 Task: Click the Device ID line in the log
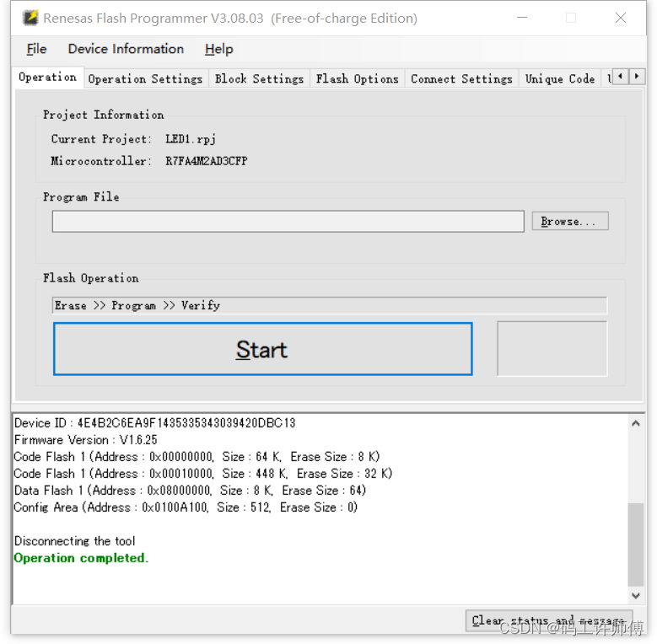(x=154, y=423)
